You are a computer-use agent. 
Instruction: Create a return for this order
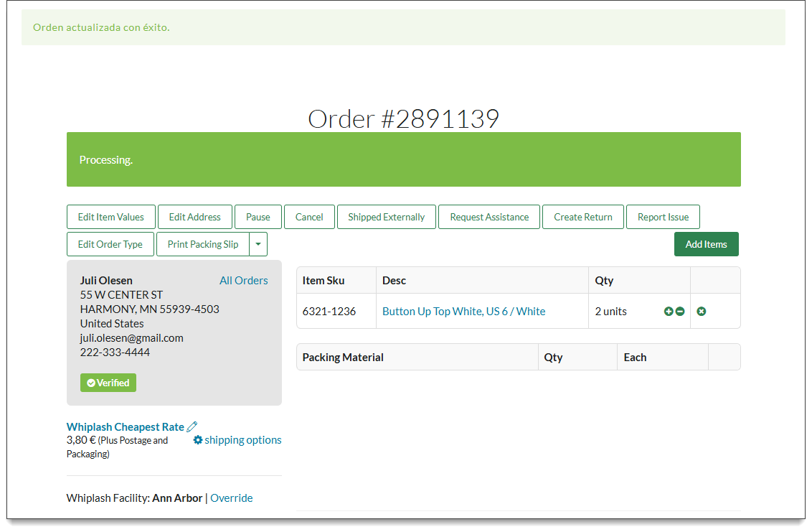click(582, 217)
